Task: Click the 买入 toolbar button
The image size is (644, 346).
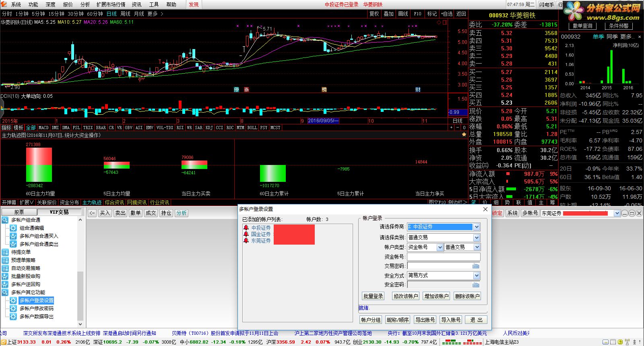Action: click(105, 213)
